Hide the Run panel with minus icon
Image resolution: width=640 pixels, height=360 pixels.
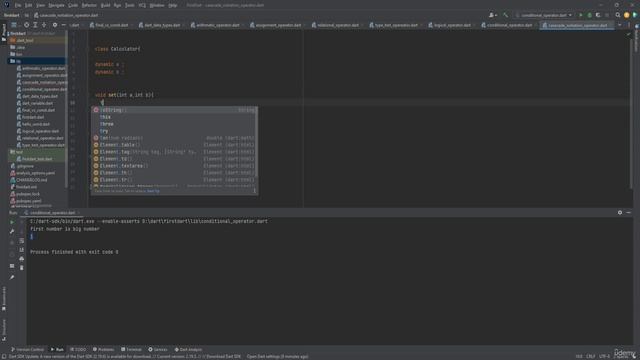629,213
